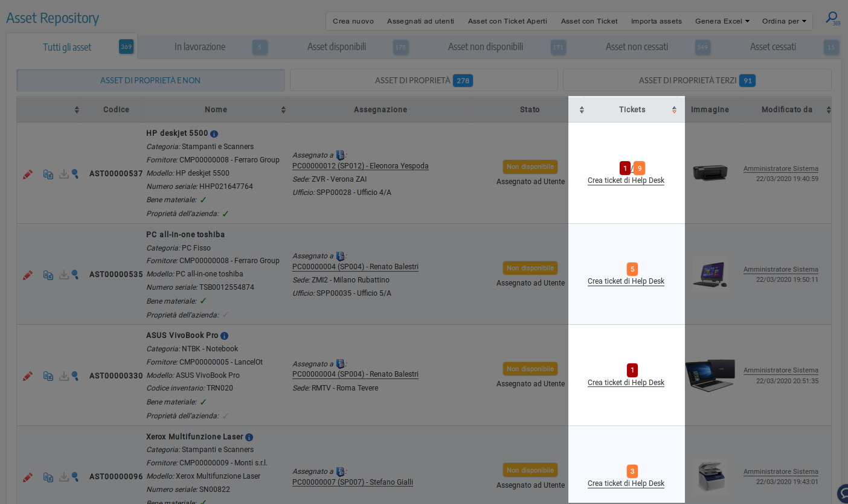Viewport: 848px width, 504px height.
Task: Open the Xerox multifunction printer thumbnail
Action: click(x=710, y=476)
